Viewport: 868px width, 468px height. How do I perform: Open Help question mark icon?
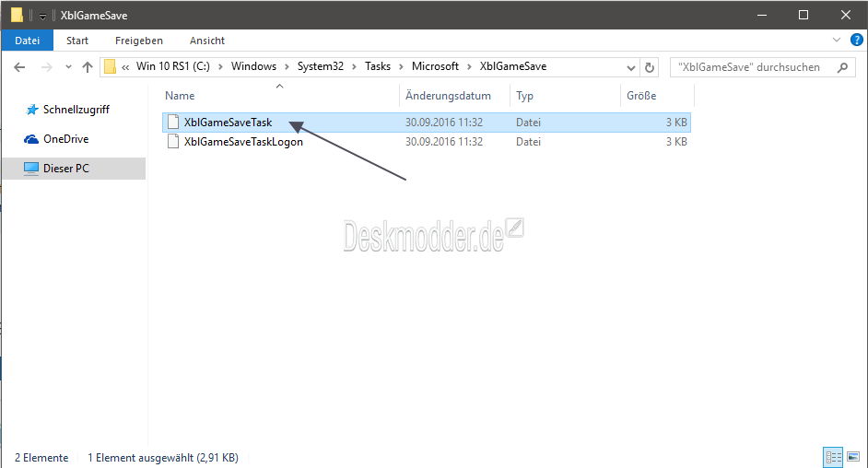tap(856, 40)
